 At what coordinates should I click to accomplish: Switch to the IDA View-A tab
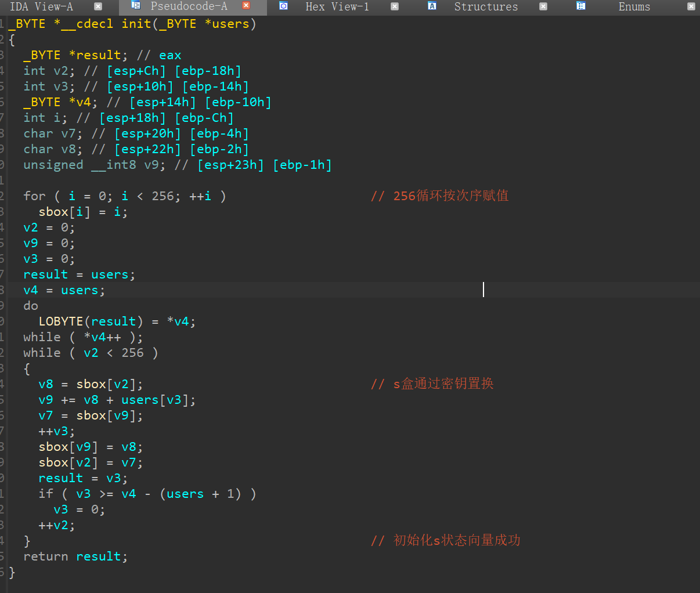click(41, 7)
